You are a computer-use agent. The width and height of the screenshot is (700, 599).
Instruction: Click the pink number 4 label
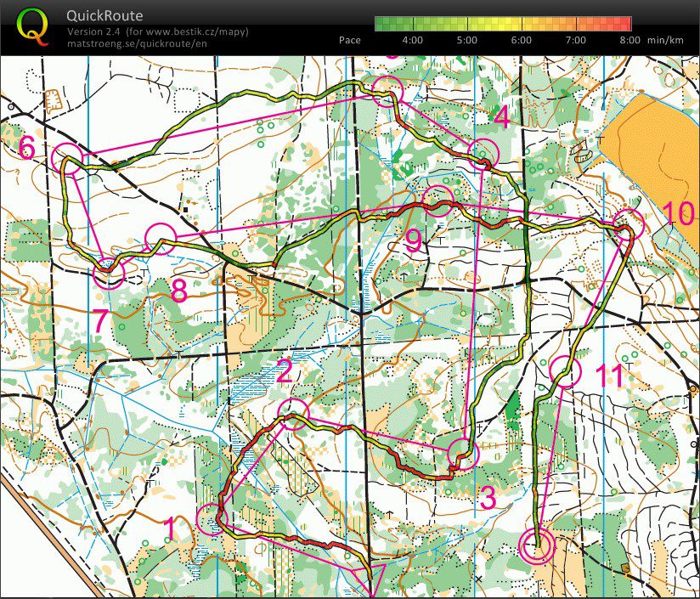(502, 118)
